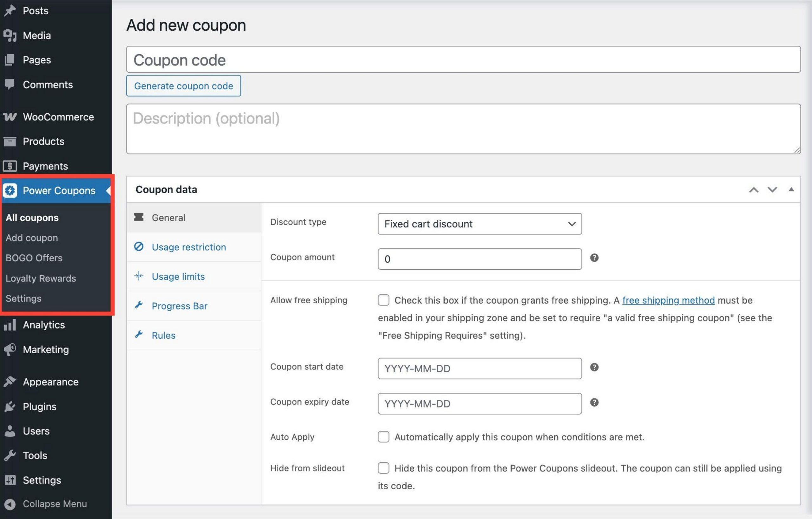Image resolution: width=812 pixels, height=519 pixels.
Task: Click the Media icon in sidebar
Action: tap(10, 36)
